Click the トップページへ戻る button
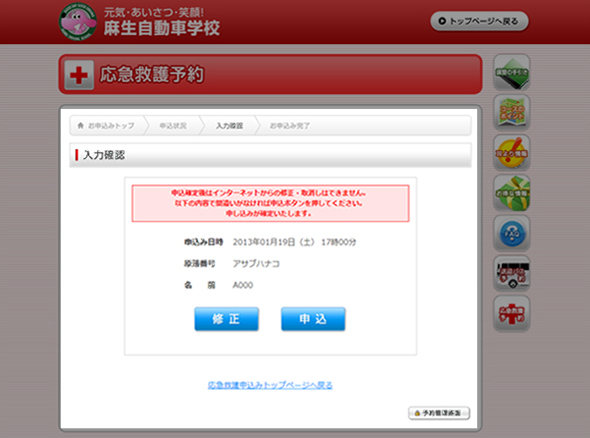 (x=479, y=21)
